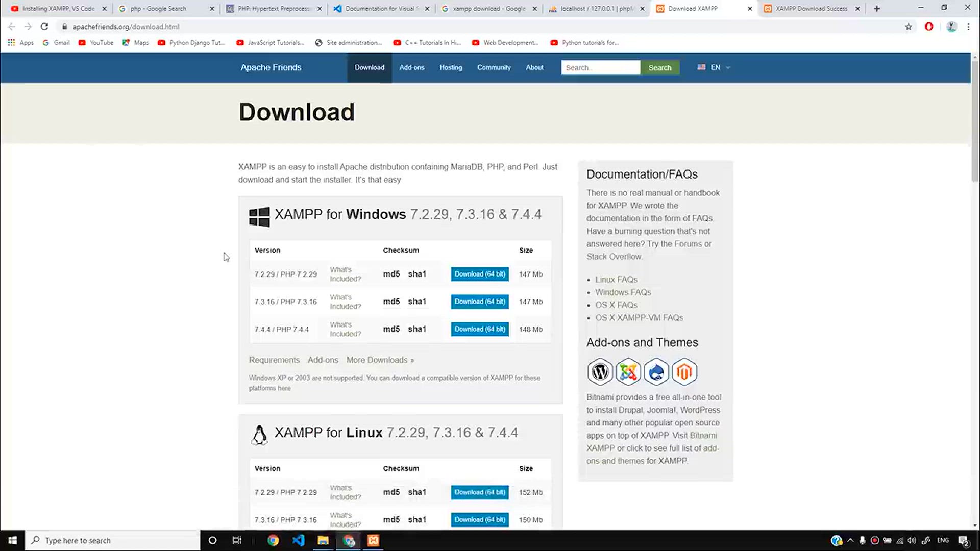Screen dimensions: 980x551
Task: Go back using the browser back arrow
Action: click(12, 27)
